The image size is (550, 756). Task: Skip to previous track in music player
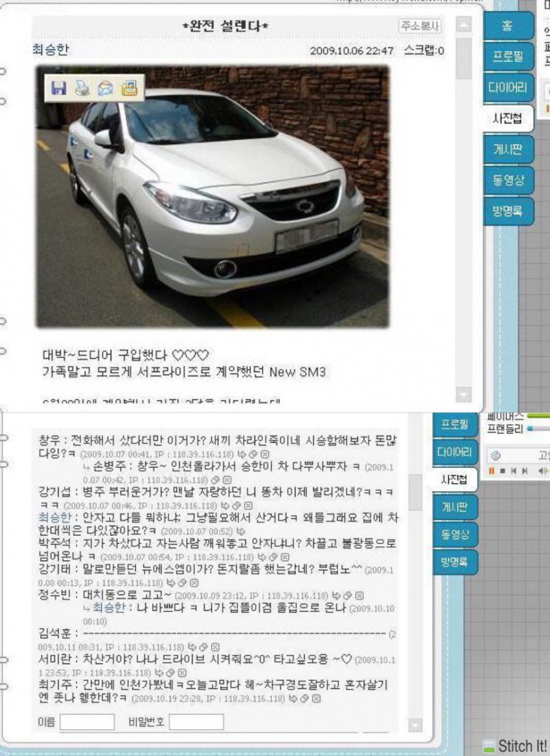pyautogui.click(x=514, y=471)
